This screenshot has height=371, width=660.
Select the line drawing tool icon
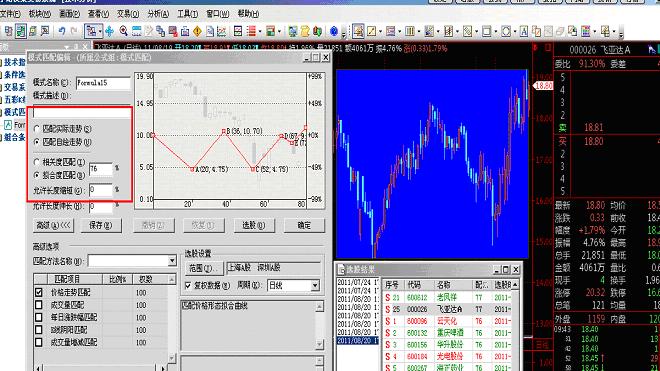point(371,31)
